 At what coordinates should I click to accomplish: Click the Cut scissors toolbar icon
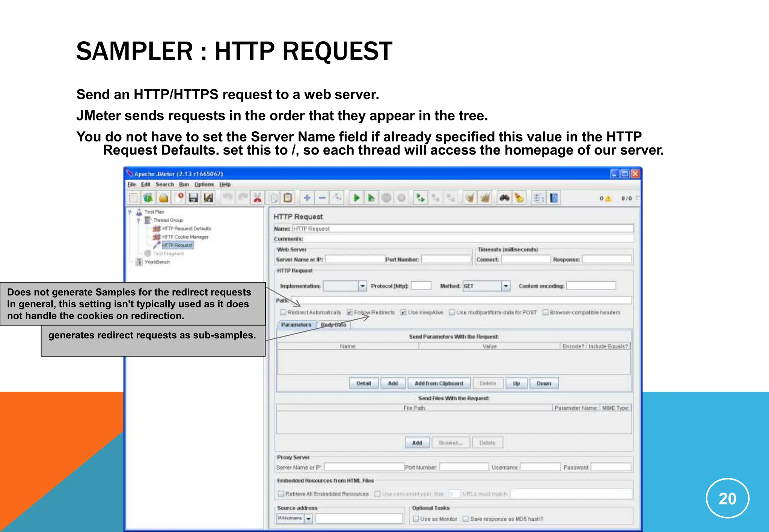(x=257, y=198)
